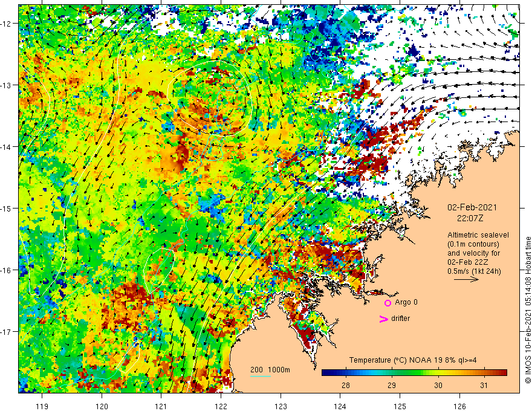Click the magenta Argo 0 circle marker
Screen dimensions: 532x411
click(x=388, y=303)
